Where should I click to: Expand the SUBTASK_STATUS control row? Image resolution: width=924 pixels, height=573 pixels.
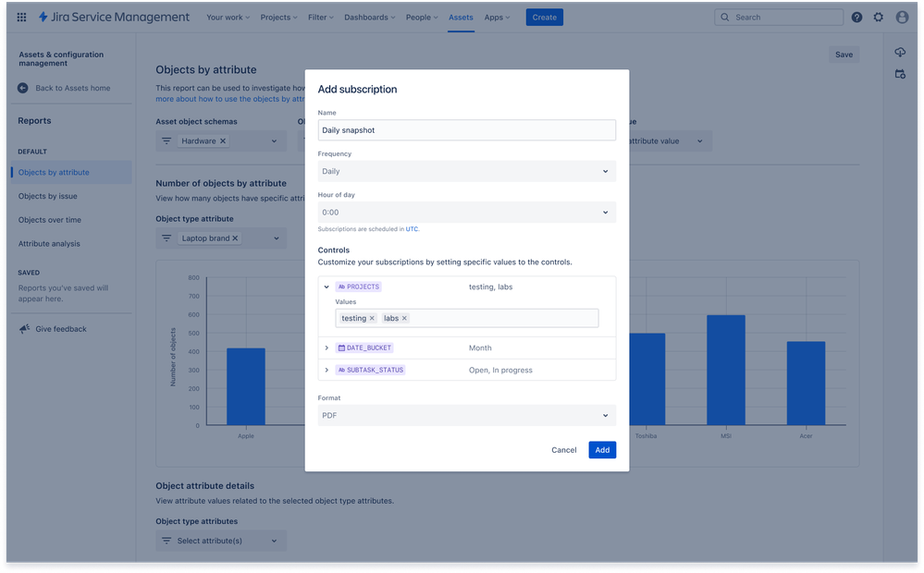click(326, 370)
